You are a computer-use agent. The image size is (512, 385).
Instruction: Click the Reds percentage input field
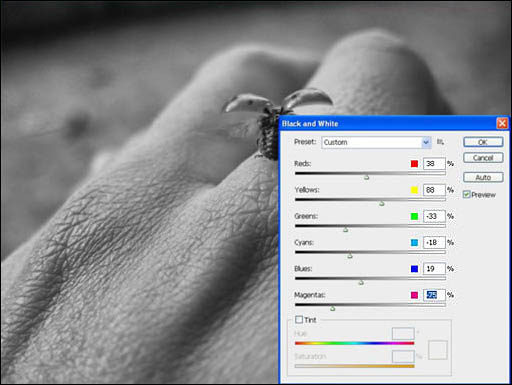pos(434,164)
